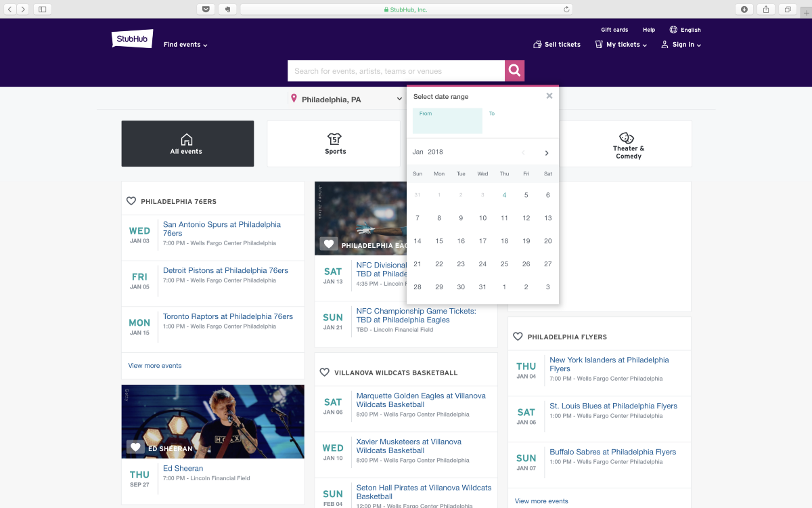Open a new Safari tab

click(806, 12)
